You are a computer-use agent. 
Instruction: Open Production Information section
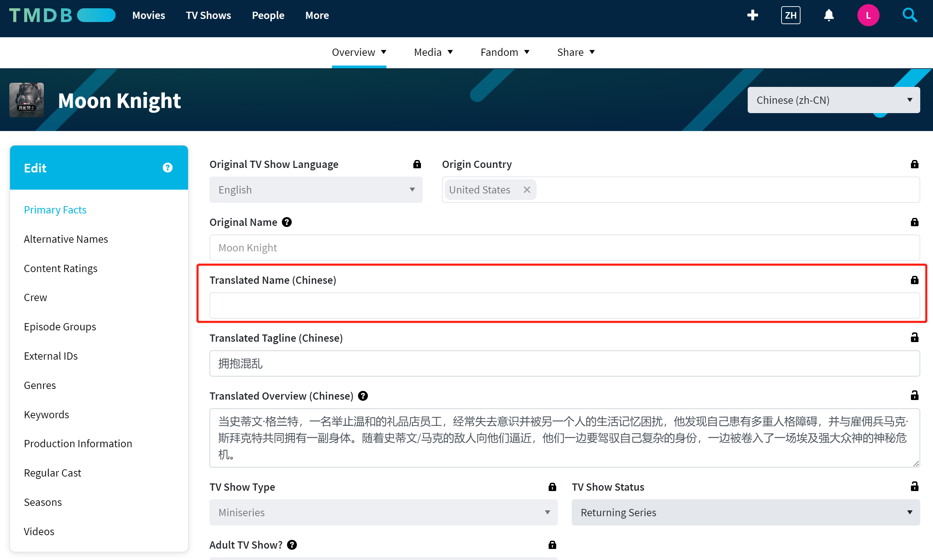coord(78,443)
